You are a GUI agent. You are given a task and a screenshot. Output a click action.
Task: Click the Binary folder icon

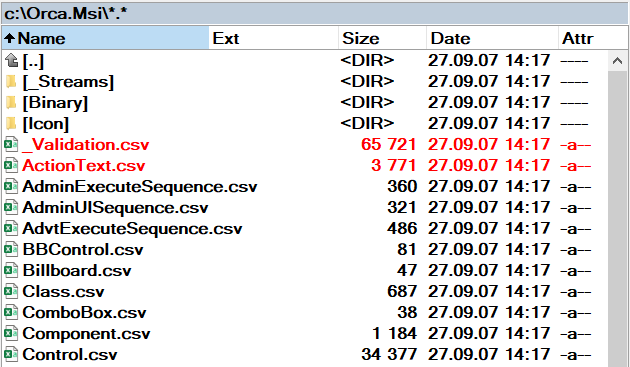click(x=11, y=103)
